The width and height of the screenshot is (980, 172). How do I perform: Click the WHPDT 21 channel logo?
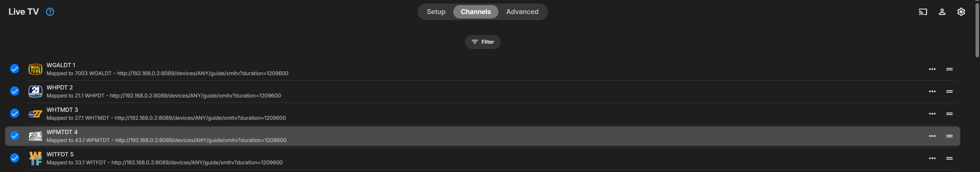[35, 91]
